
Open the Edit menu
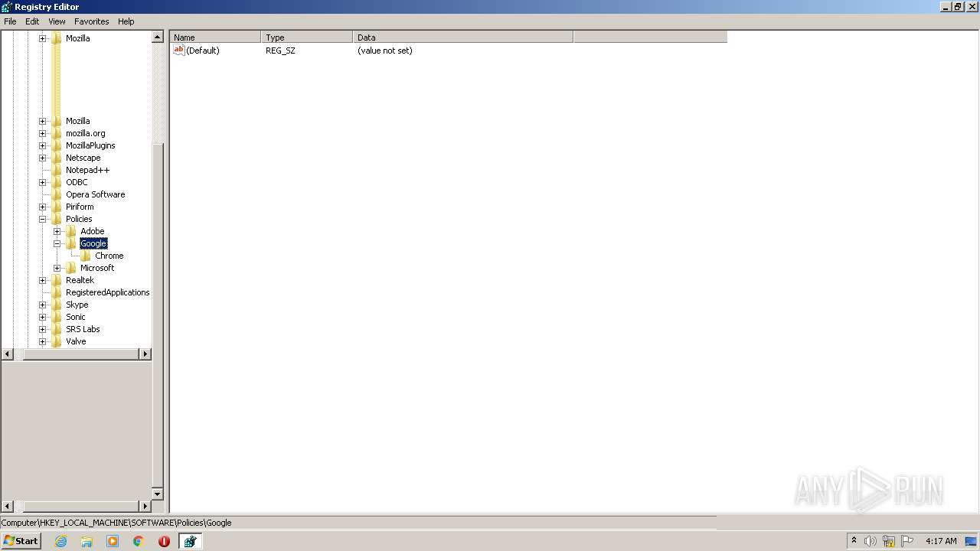(x=32, y=21)
